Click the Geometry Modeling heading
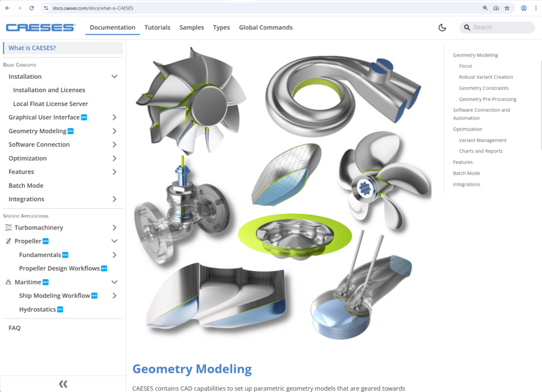 pyautogui.click(x=192, y=369)
